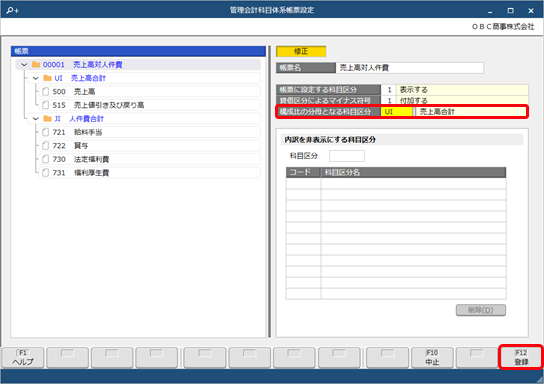Select 731 福利厚生費 row
544x384 pixels.
(x=149, y=173)
